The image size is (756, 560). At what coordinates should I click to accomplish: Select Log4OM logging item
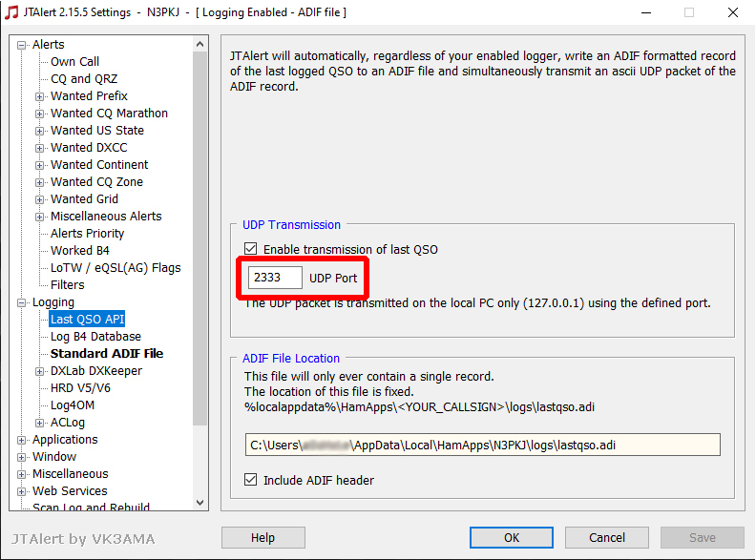click(73, 404)
